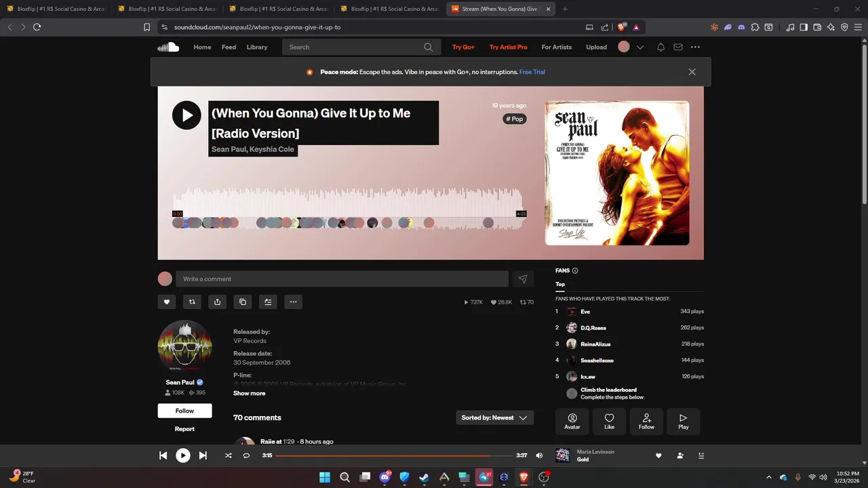Click the SoundCloud logo icon
This screenshot has width=868, height=488.
tap(168, 47)
